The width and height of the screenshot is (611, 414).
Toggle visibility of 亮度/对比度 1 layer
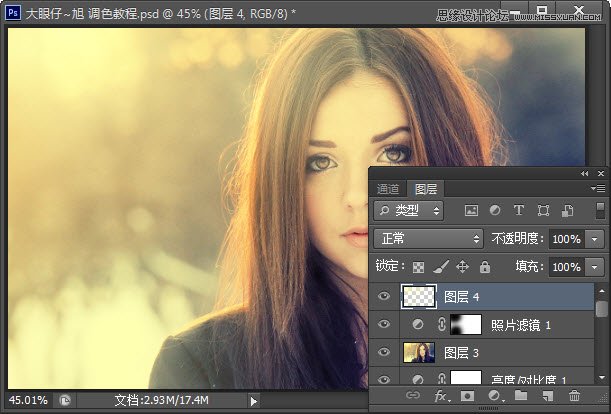click(384, 379)
